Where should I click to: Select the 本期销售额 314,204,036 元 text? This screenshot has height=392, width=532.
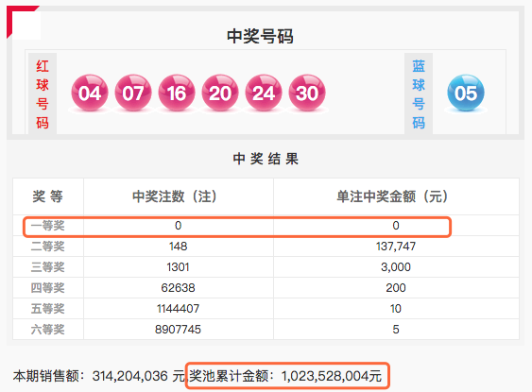pos(99,376)
